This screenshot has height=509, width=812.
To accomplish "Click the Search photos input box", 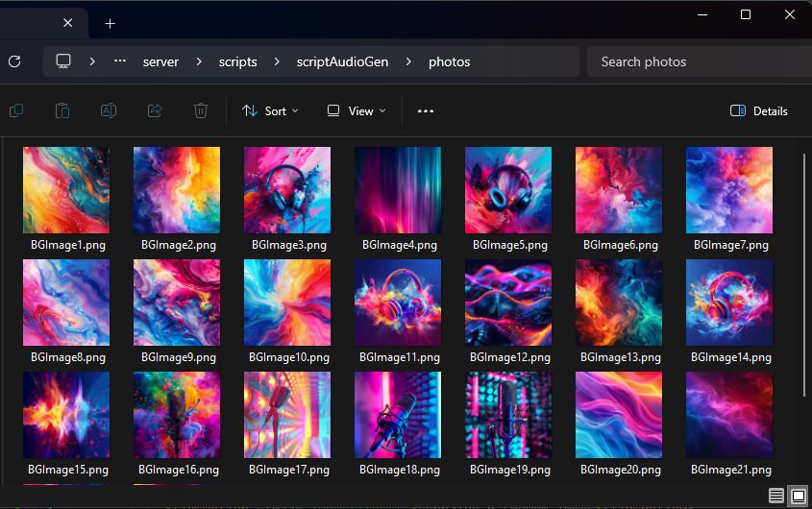I will pos(692,61).
